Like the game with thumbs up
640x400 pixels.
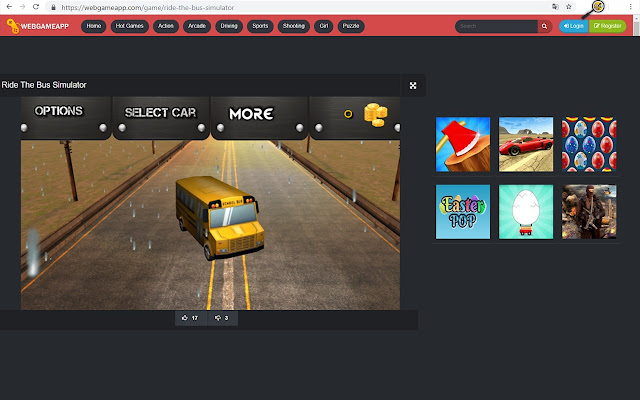(x=191, y=318)
